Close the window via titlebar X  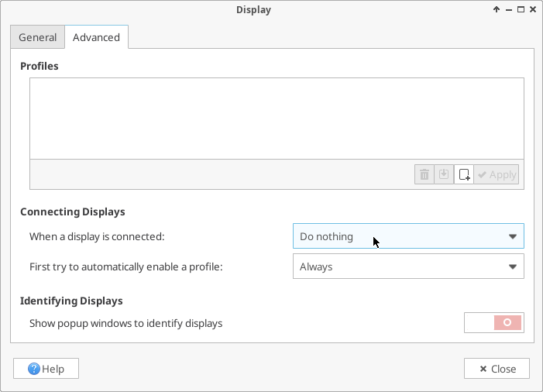533,9
